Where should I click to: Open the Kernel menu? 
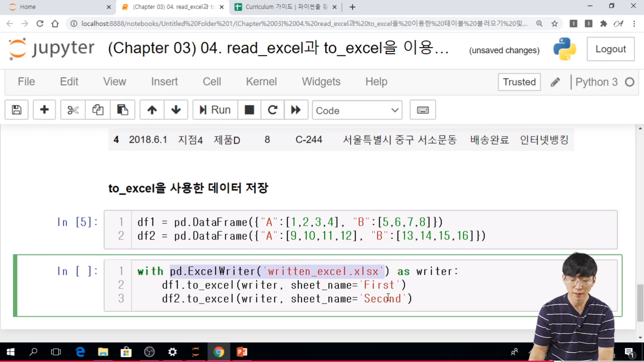[261, 81]
